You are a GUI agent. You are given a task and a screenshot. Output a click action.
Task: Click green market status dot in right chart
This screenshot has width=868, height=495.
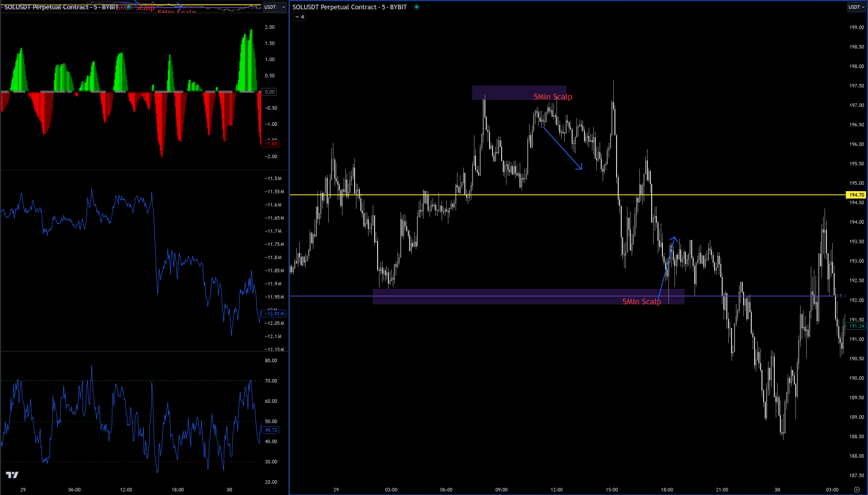pos(416,7)
